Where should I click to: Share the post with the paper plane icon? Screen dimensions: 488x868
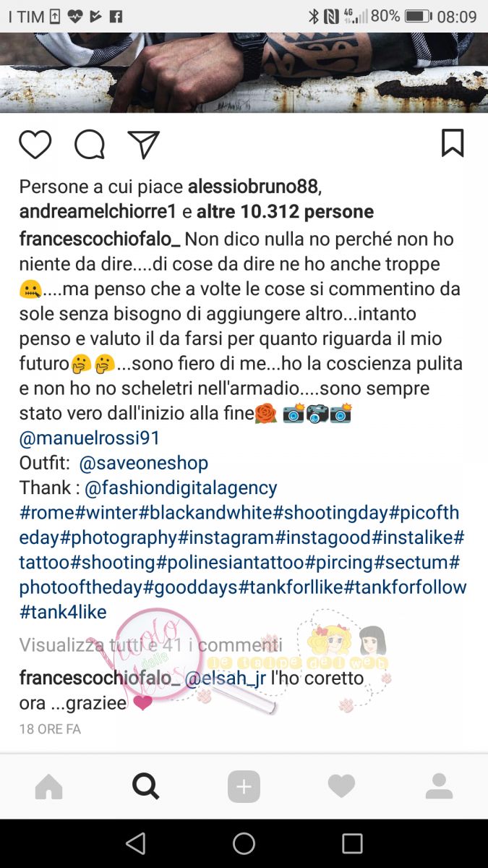[143, 145]
